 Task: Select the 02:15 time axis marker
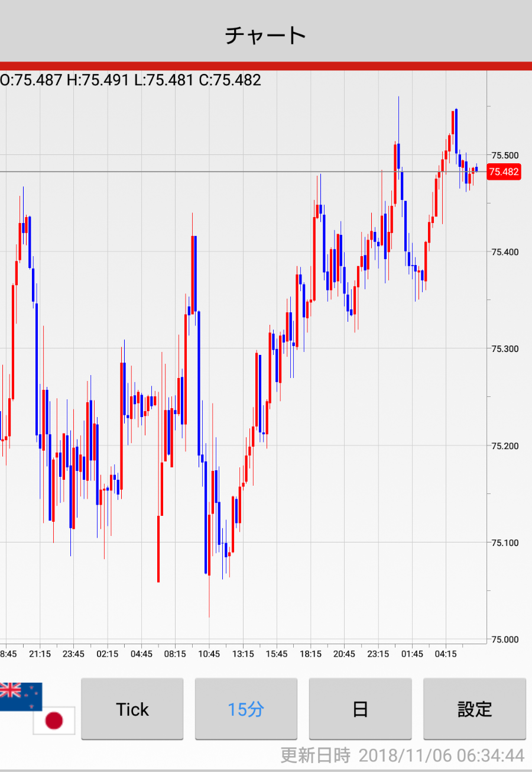click(107, 654)
